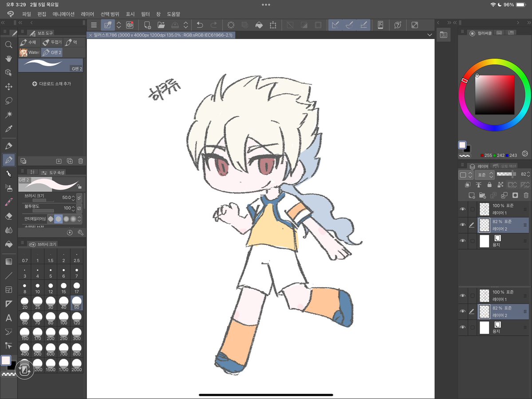Select the Hand move-view tool
Image resolution: width=532 pixels, height=399 pixels.
pos(9,59)
